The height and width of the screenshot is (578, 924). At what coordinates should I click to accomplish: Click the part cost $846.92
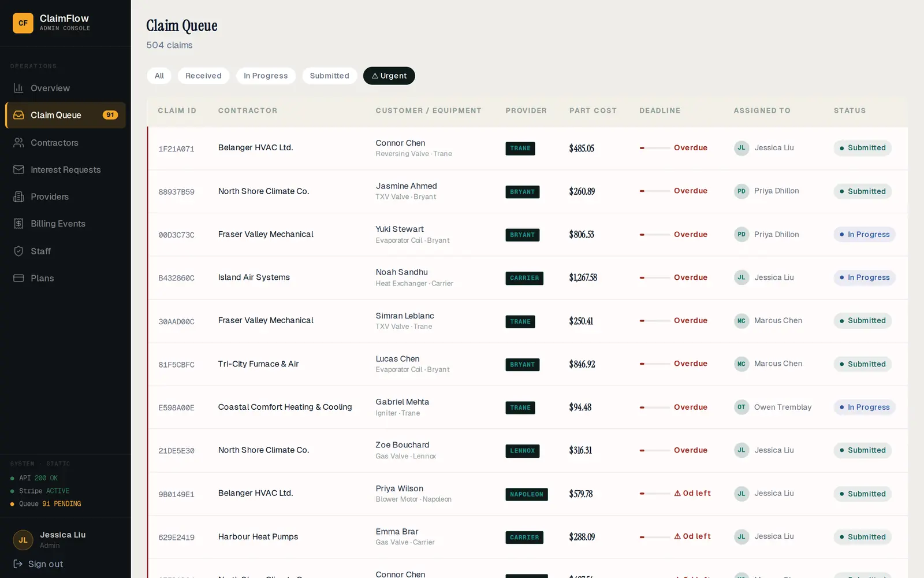click(582, 364)
